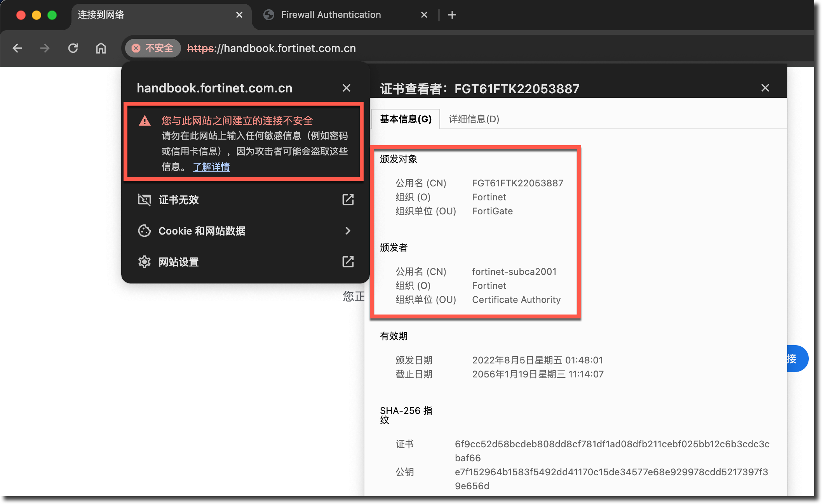
Task: Close the Firewall Authentication tab
Action: (424, 15)
